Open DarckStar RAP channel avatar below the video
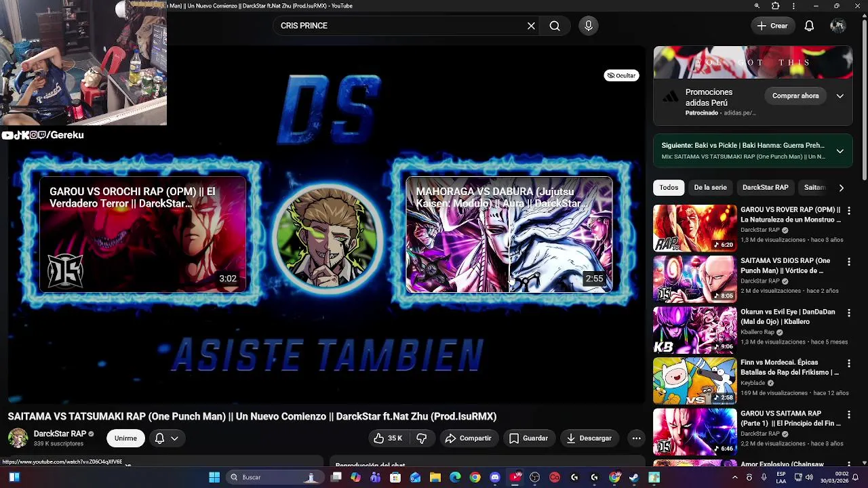 click(x=18, y=438)
